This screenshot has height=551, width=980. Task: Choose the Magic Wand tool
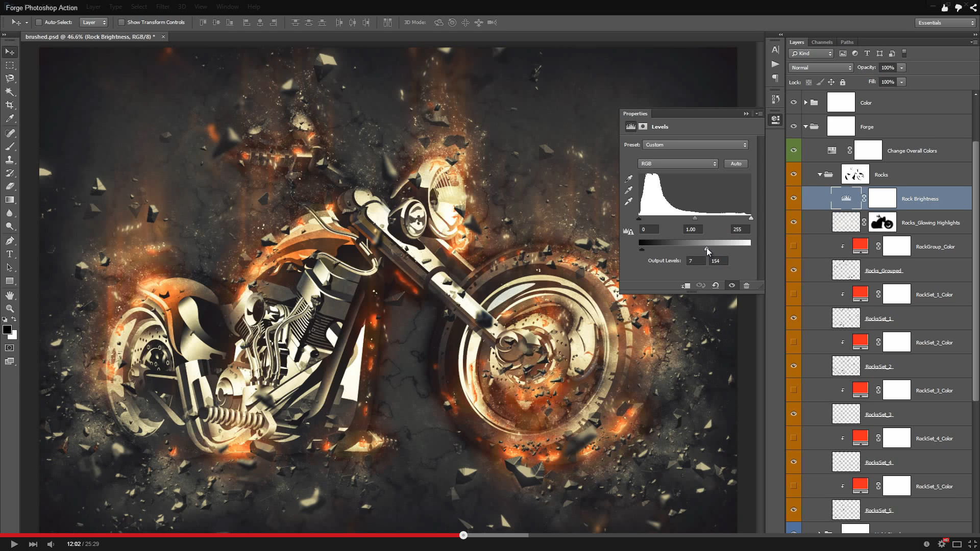coord(10,92)
